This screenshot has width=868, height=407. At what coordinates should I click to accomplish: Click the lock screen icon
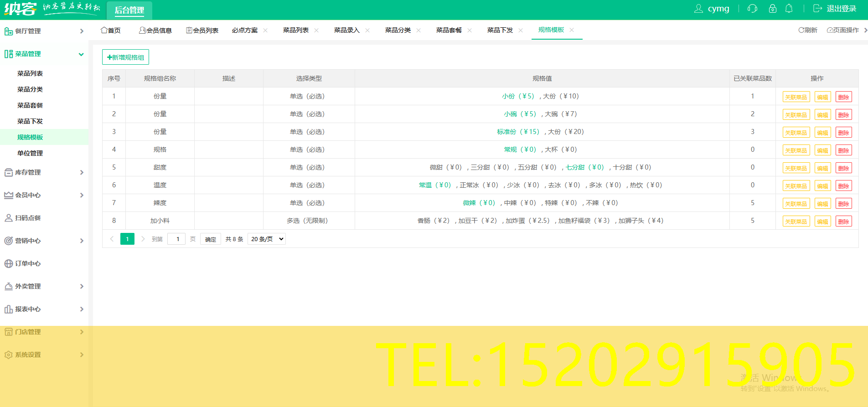(x=772, y=9)
